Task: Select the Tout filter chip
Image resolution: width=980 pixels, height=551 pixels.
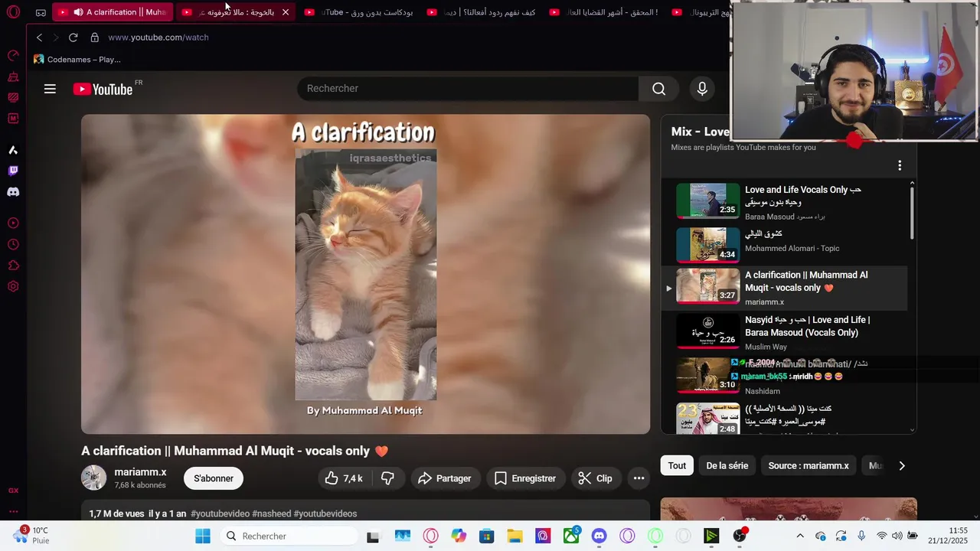Action: click(677, 465)
